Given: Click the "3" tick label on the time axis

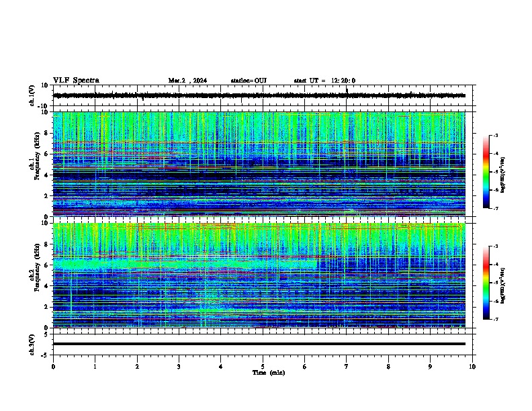Looking at the screenshot, I should (x=179, y=367).
